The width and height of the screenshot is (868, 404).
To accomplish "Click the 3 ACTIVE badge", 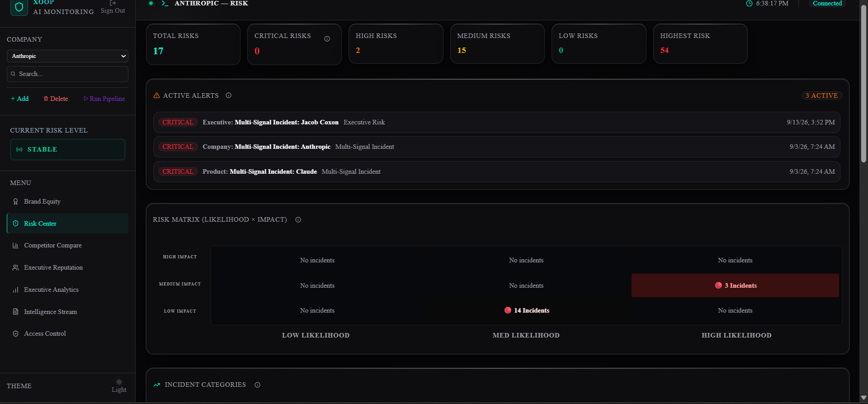I will pos(822,95).
